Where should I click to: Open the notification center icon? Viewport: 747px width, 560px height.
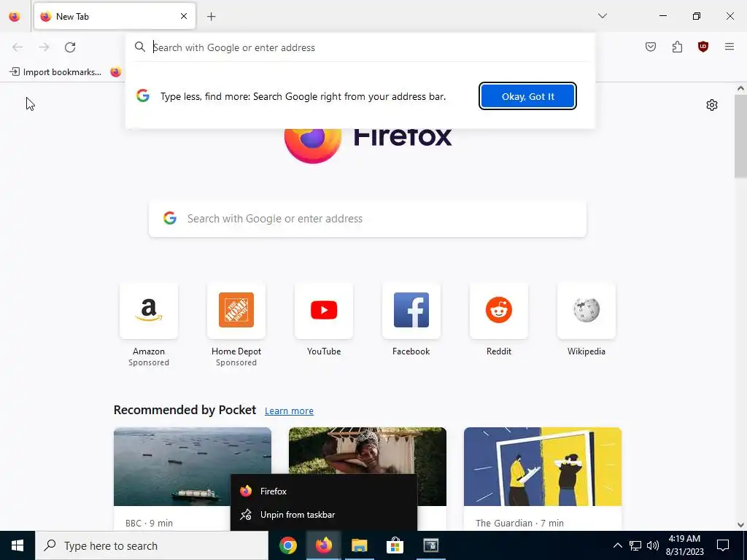723,545
